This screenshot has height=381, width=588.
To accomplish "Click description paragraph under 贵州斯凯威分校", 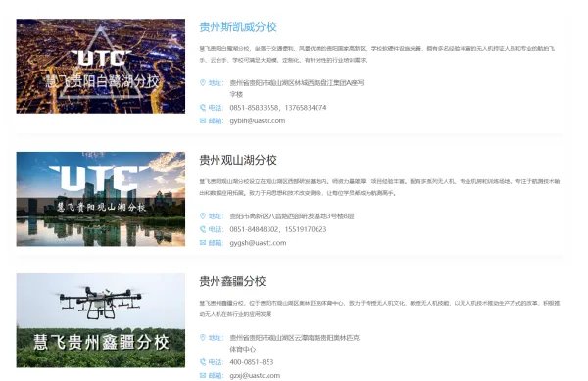I will [377, 54].
